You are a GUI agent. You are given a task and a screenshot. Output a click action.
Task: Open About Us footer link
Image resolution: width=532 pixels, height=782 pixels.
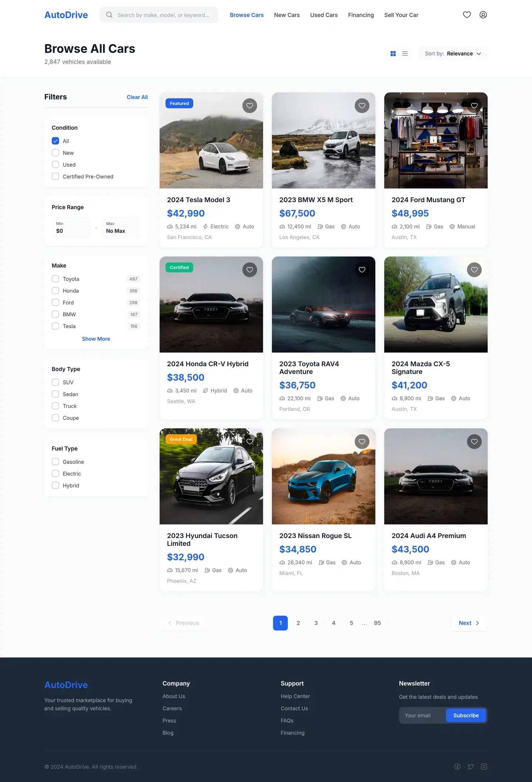coord(174,696)
